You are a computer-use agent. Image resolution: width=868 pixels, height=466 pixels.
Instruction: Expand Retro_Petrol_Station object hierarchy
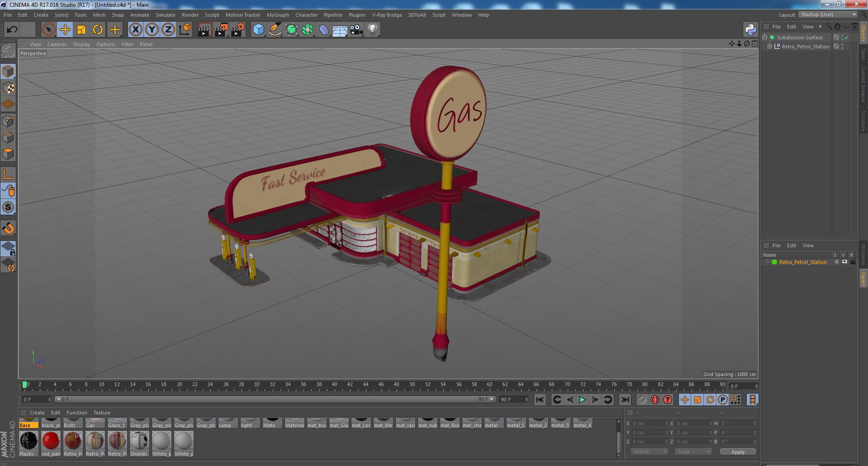pos(770,47)
